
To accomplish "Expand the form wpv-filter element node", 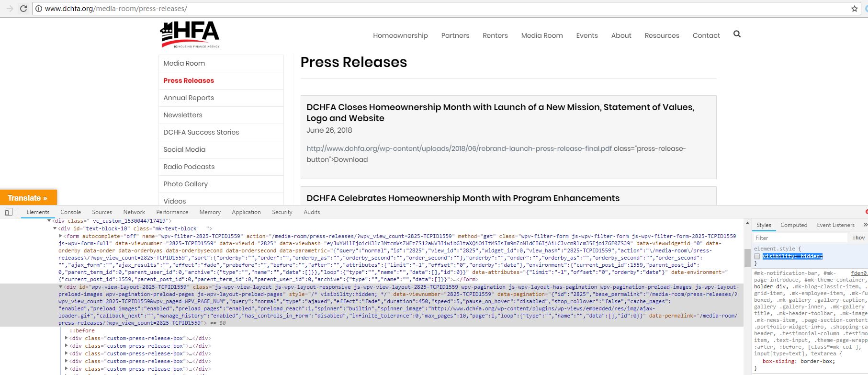I will click(61, 236).
